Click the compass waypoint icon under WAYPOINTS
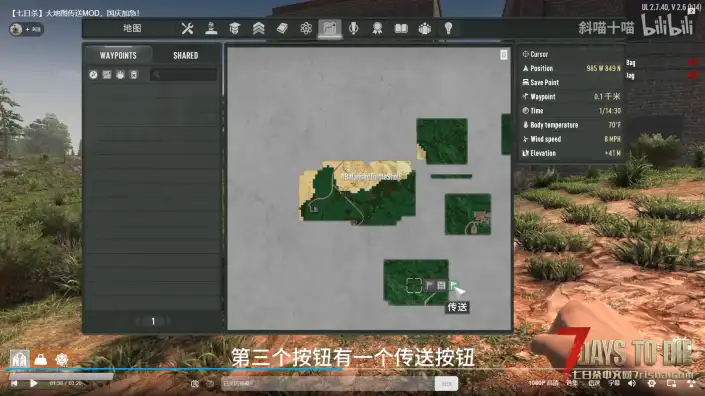 click(x=93, y=75)
